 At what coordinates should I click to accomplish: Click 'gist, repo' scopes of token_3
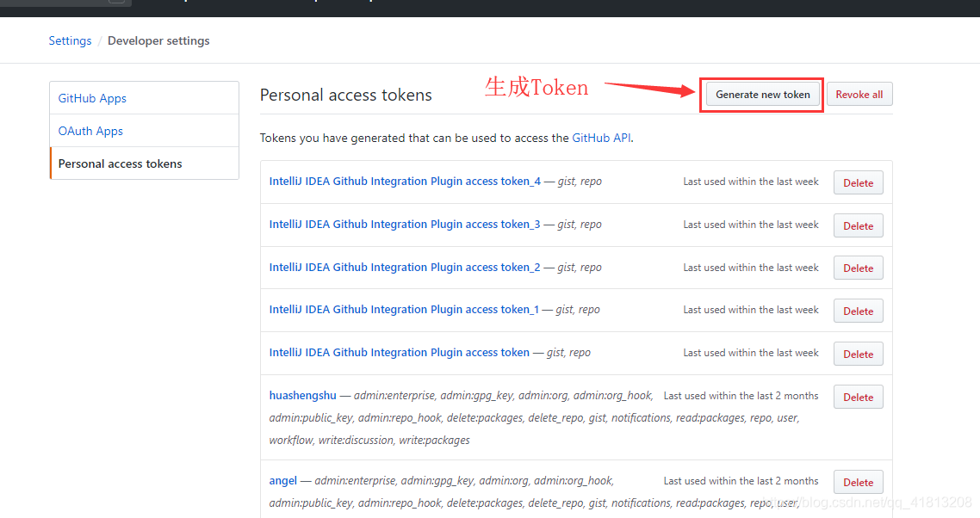coord(580,225)
